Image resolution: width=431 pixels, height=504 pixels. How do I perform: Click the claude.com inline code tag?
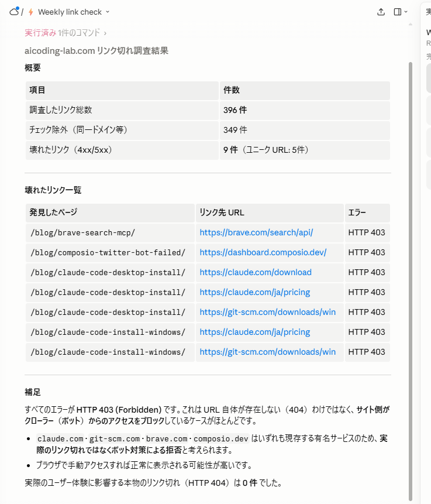[x=60, y=439]
